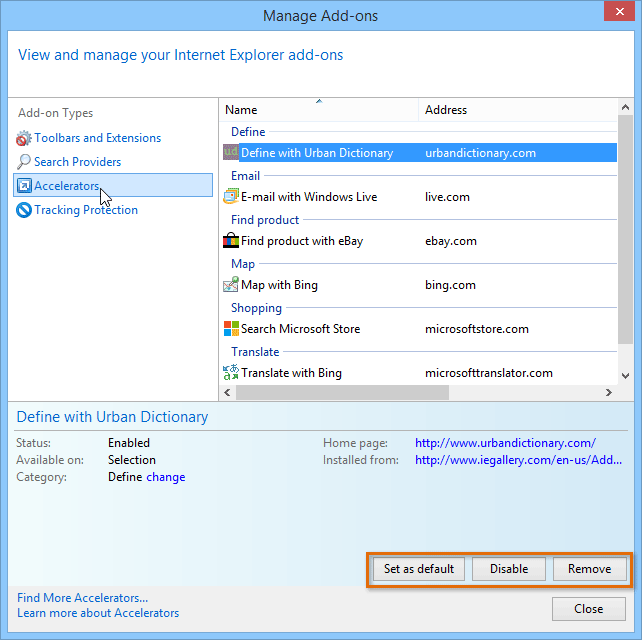642x640 pixels.
Task: Click the vertical scrollbar thumb
Action: 625,229
